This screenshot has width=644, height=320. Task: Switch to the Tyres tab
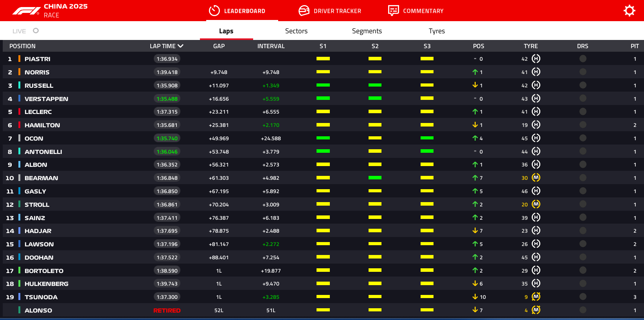[437, 31]
